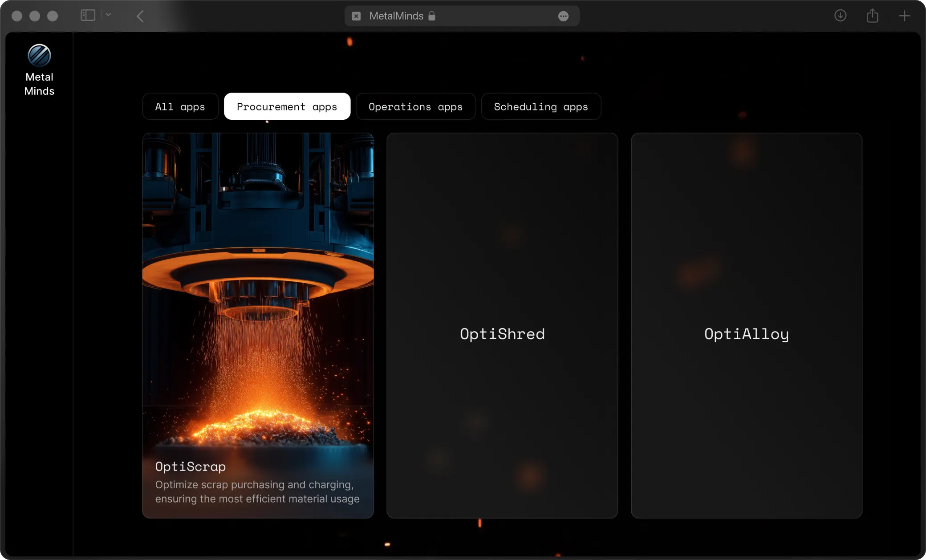
Task: Click the back navigation arrow
Action: (140, 16)
